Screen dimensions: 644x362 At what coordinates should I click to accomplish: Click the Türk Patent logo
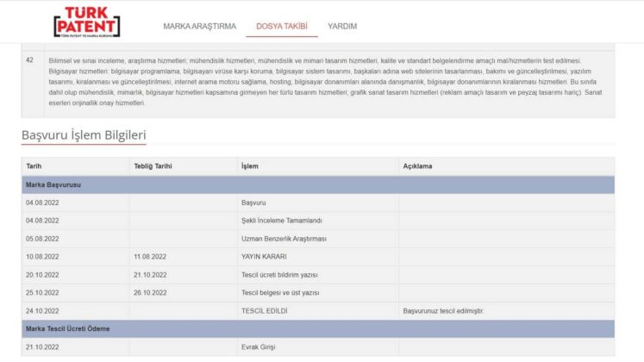[x=87, y=22]
